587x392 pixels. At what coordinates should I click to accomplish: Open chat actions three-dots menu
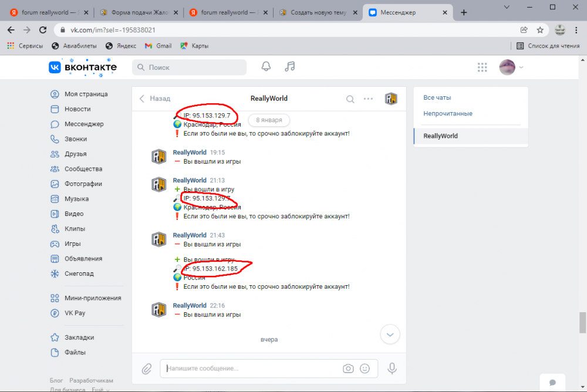[369, 99]
